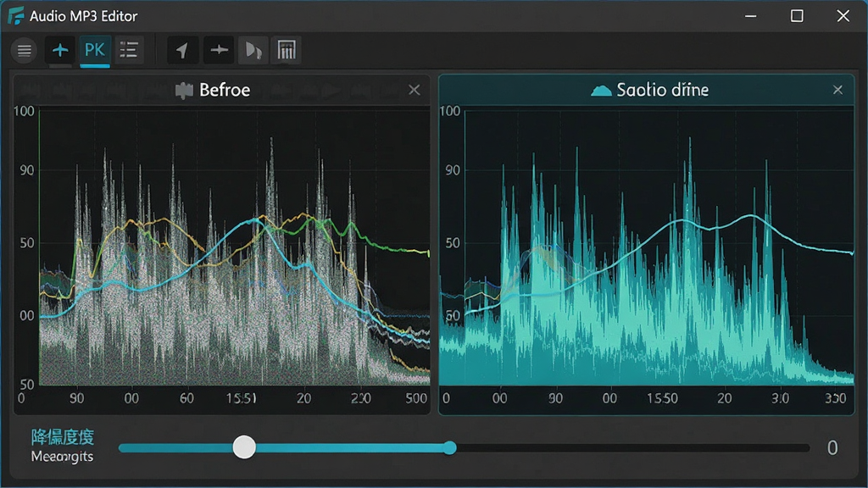This screenshot has width=868, height=488.
Task: Open the hamburger menu in the toolbar
Action: coord(24,51)
